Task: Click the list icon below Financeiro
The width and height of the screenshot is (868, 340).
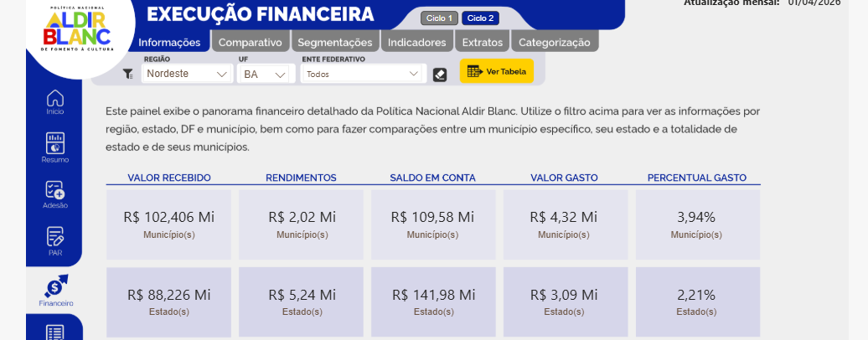Action: coord(54,332)
